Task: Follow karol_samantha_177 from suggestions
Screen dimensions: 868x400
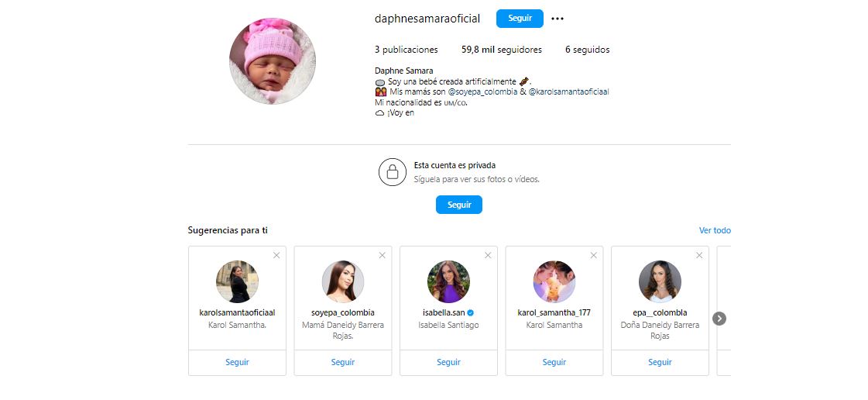Action: point(554,362)
